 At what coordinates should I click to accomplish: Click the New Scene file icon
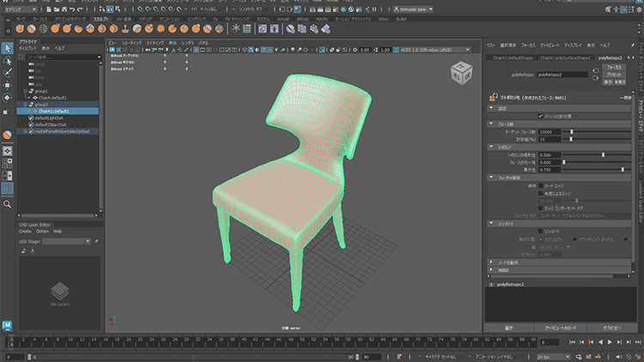tap(49, 9)
